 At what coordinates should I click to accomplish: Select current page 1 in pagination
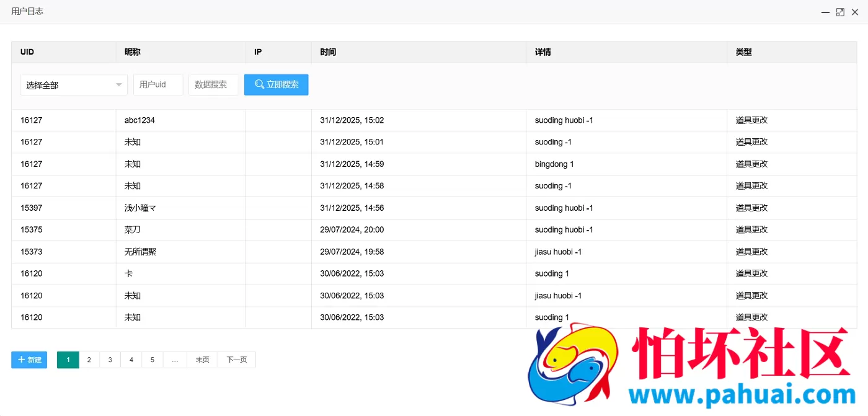pyautogui.click(x=68, y=360)
